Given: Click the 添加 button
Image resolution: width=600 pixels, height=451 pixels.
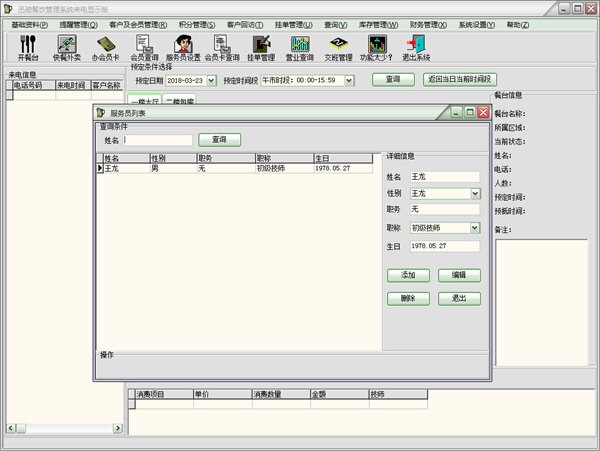Looking at the screenshot, I should click(x=408, y=275).
